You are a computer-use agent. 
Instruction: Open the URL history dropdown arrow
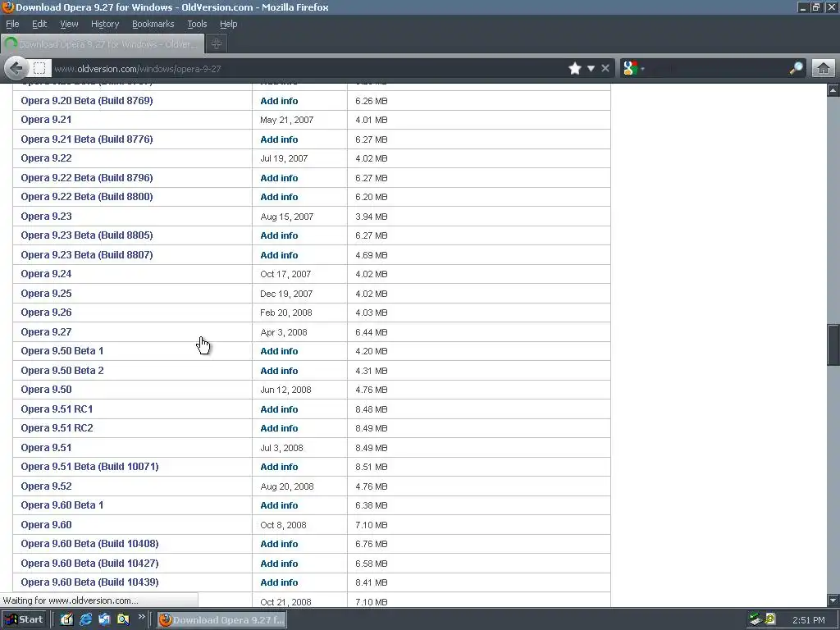point(591,69)
